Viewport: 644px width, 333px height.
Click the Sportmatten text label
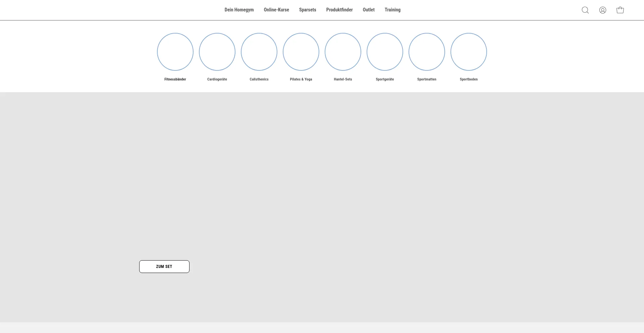pyautogui.click(x=427, y=79)
